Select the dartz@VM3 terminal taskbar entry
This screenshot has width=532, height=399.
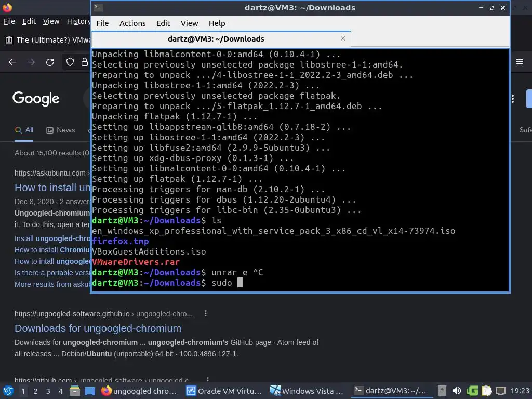(391, 391)
